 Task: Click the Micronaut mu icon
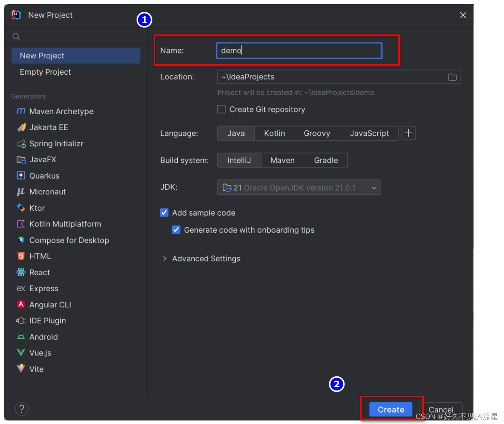(21, 192)
